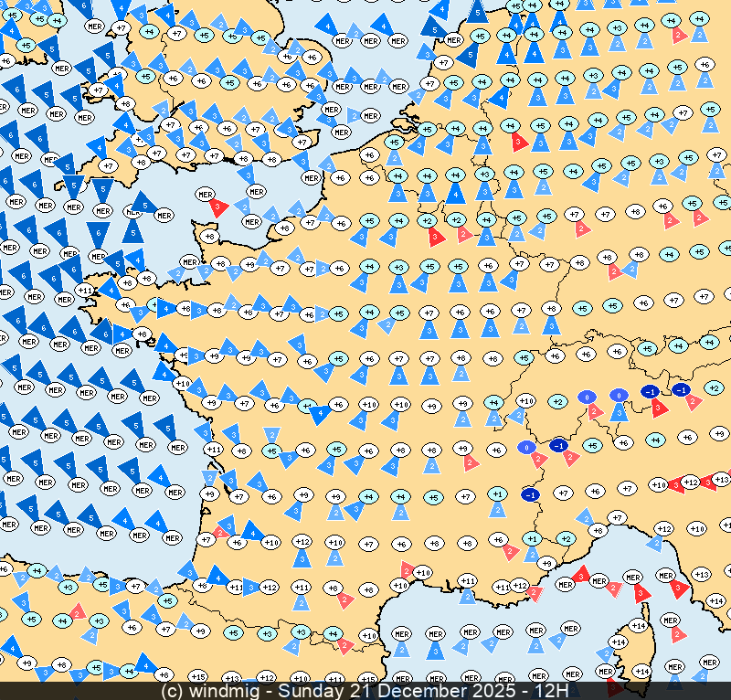
Task: Select the blue force-3 arrow in the Gulf of Lion
Action: tap(435, 651)
